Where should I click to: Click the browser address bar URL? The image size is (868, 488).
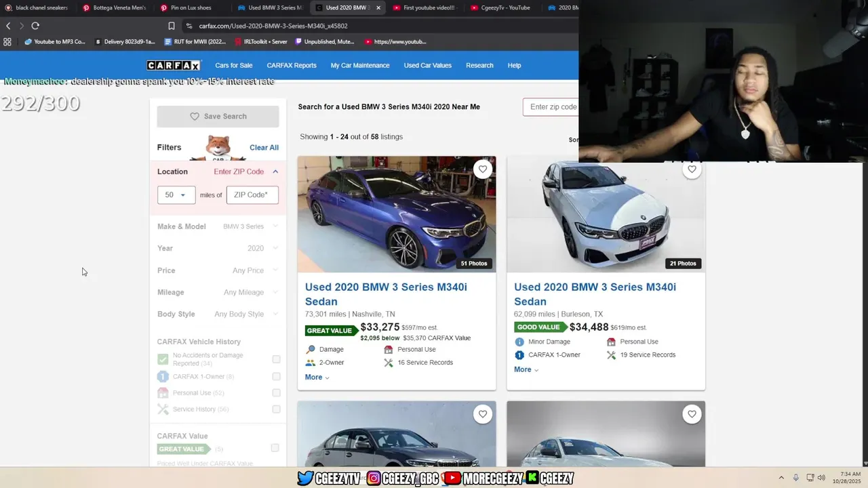point(273,26)
